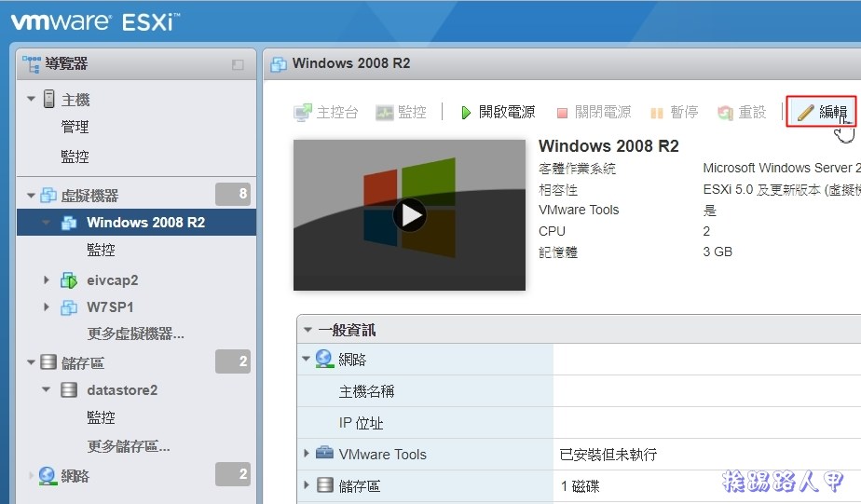Expand the W7SP1 tree node
This screenshot has height=504, width=861.
coord(47,307)
